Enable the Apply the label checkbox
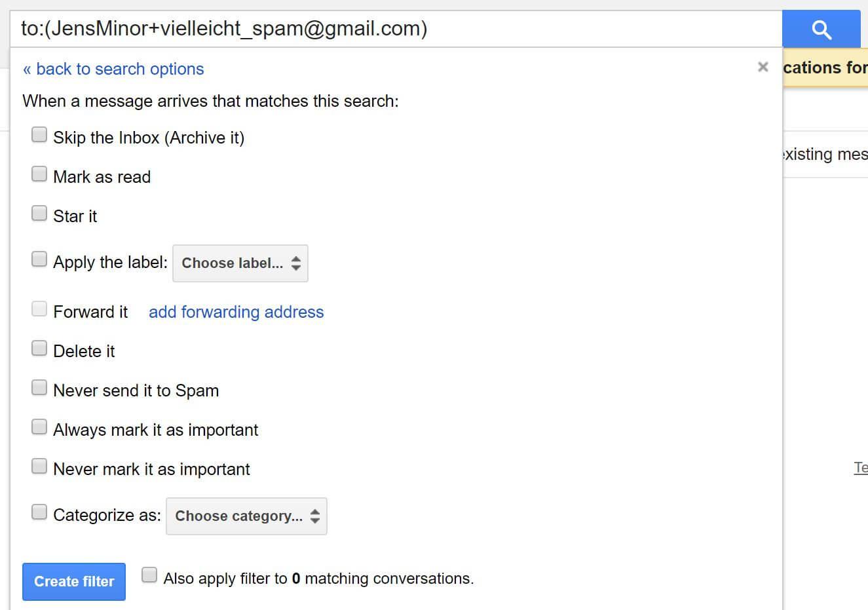This screenshot has height=610, width=868. tap(39, 259)
